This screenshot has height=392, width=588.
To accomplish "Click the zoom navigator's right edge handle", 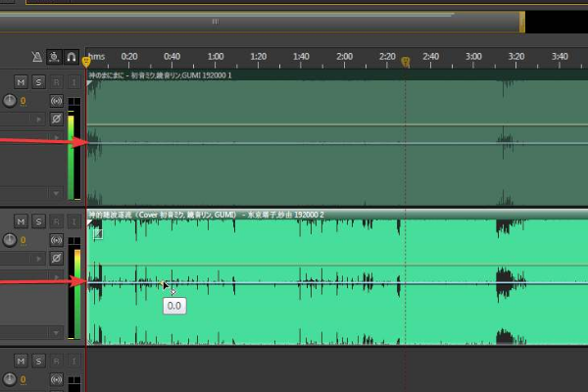I will click(x=522, y=22).
